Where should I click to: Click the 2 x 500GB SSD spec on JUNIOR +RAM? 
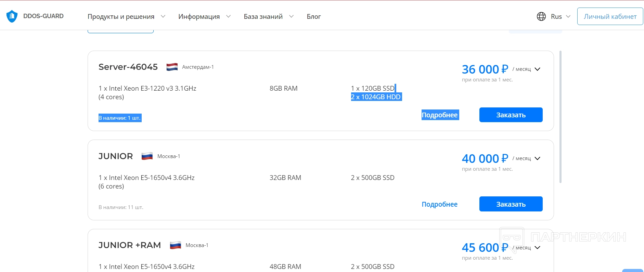tap(373, 267)
